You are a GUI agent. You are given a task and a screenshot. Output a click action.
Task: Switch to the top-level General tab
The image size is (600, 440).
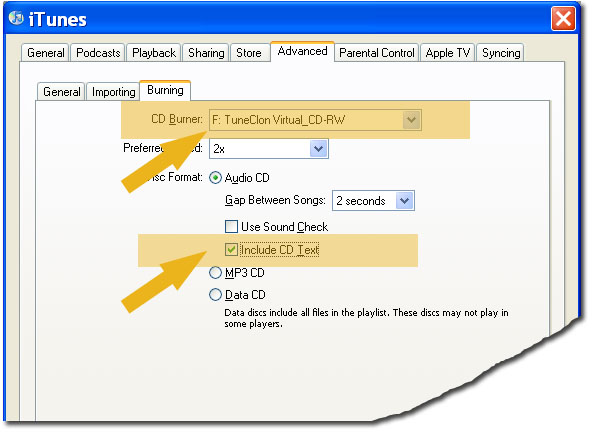(46, 53)
